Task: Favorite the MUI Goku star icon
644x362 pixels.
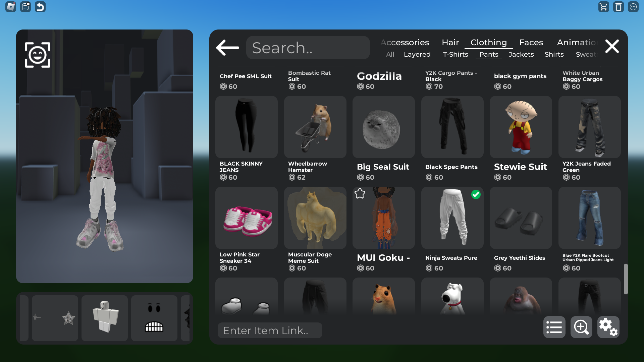Action: tap(360, 193)
